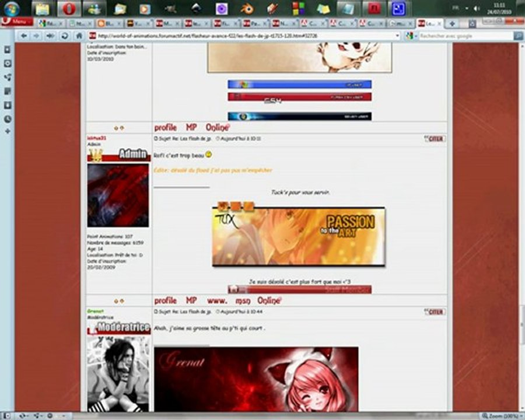Open Blender from the taskbar
The image size is (525, 420).
click(x=247, y=9)
